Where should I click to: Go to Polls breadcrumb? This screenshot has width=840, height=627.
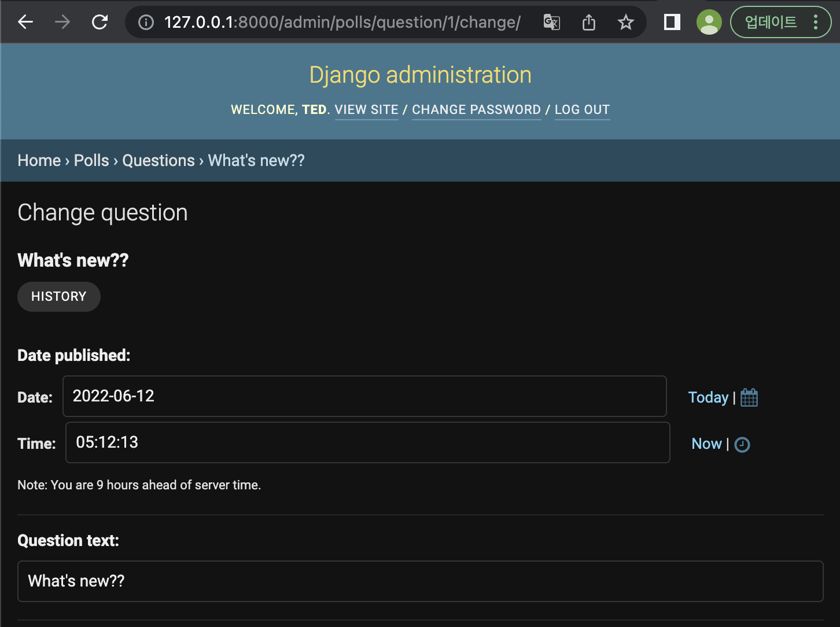[x=91, y=160]
